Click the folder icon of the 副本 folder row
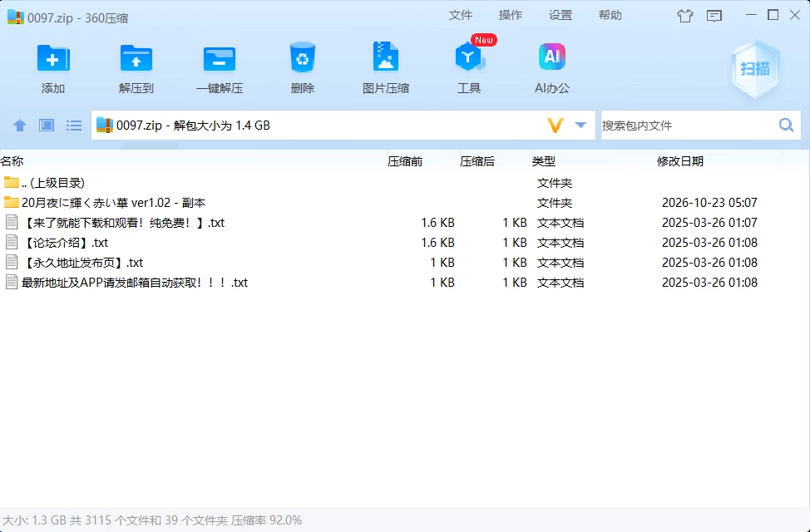Screen dimensions: 810x532 (11, 202)
